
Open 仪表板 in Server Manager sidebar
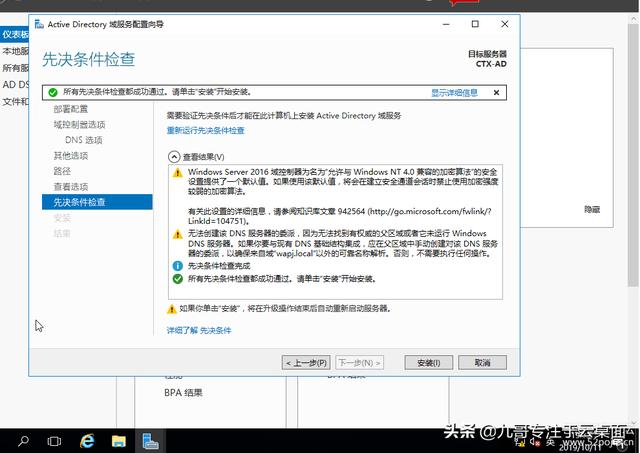pos(15,34)
